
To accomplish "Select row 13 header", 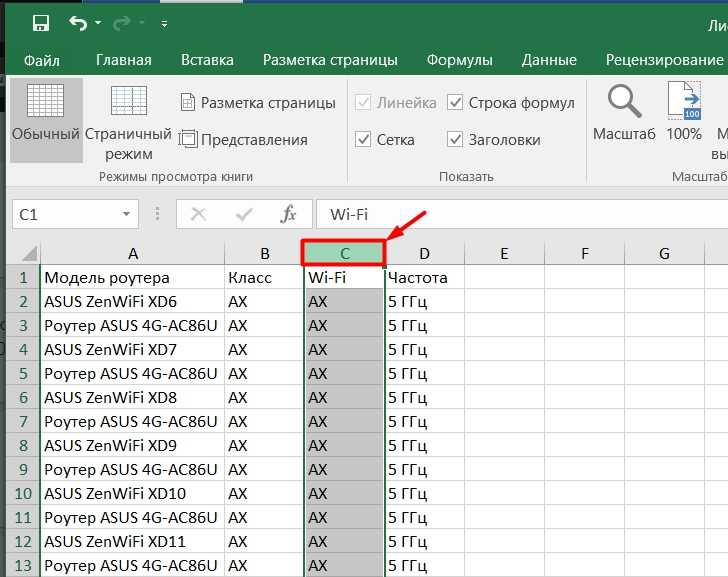I will (x=23, y=565).
